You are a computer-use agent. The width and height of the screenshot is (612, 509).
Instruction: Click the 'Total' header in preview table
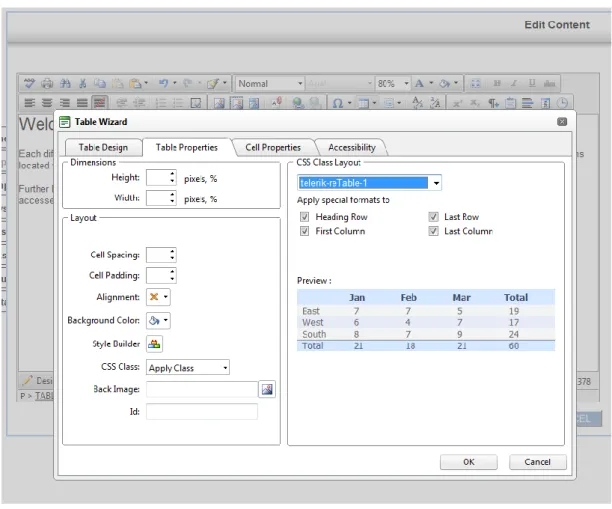pos(516,297)
